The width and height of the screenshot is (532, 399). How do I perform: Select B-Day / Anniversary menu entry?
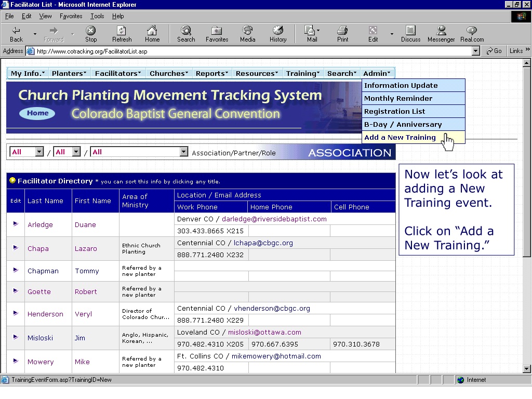coord(413,125)
